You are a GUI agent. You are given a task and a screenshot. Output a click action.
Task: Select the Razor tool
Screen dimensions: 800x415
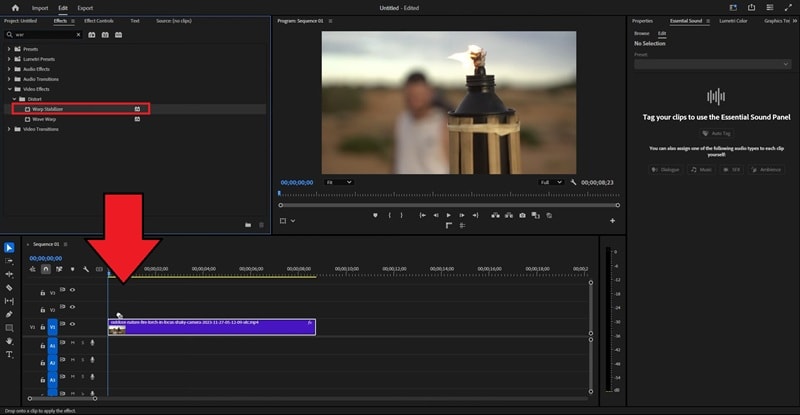(9, 287)
